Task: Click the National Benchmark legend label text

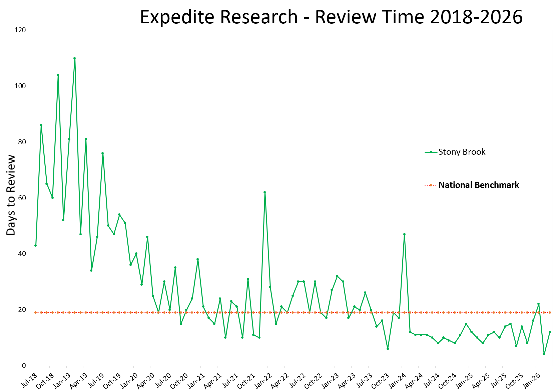Action: point(479,185)
